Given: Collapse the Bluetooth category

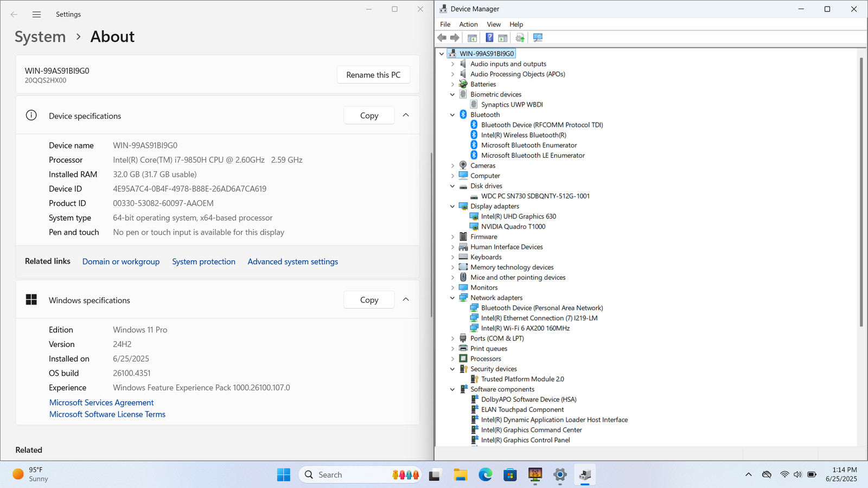Looking at the screenshot, I should point(452,115).
